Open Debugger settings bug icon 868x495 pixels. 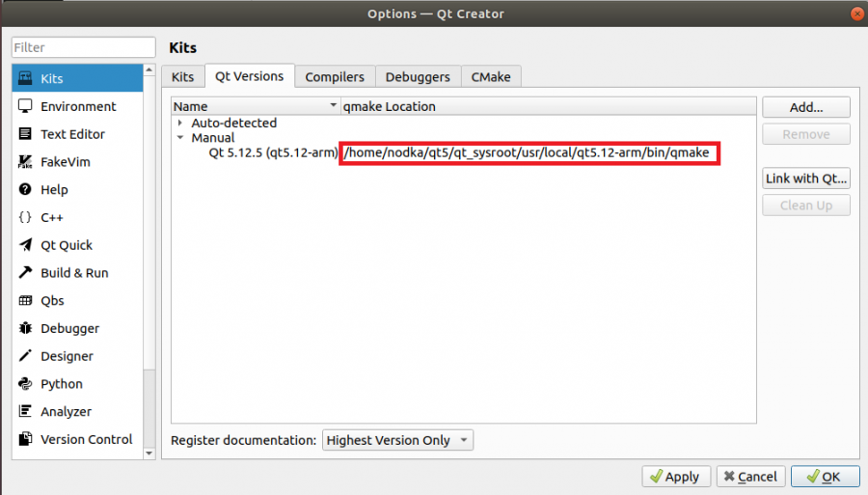25,328
